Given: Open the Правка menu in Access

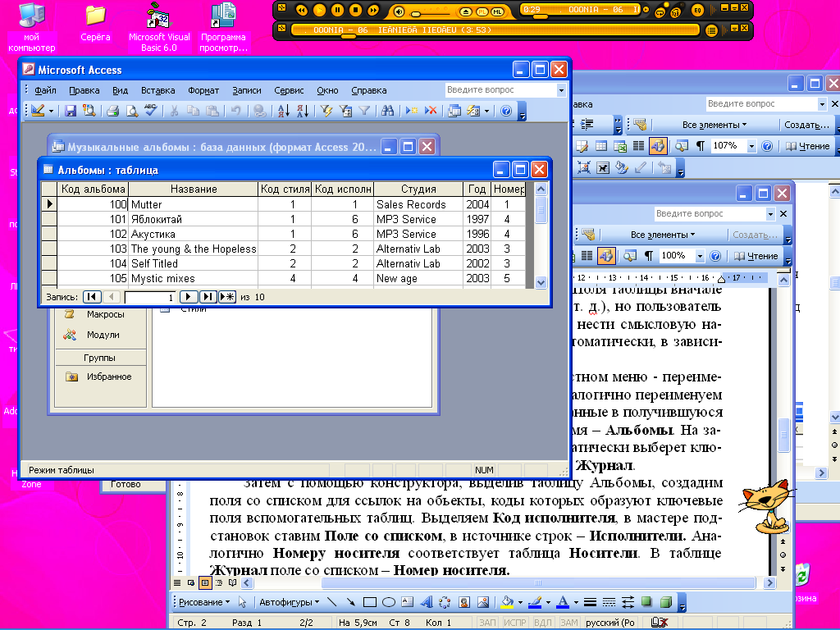Looking at the screenshot, I should coord(84,90).
